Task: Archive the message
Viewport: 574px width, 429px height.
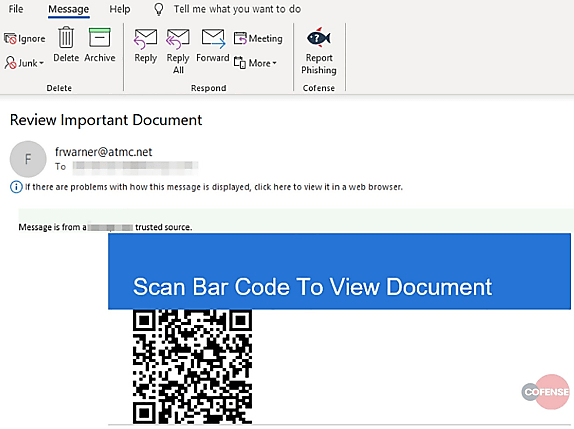Action: pos(100,44)
